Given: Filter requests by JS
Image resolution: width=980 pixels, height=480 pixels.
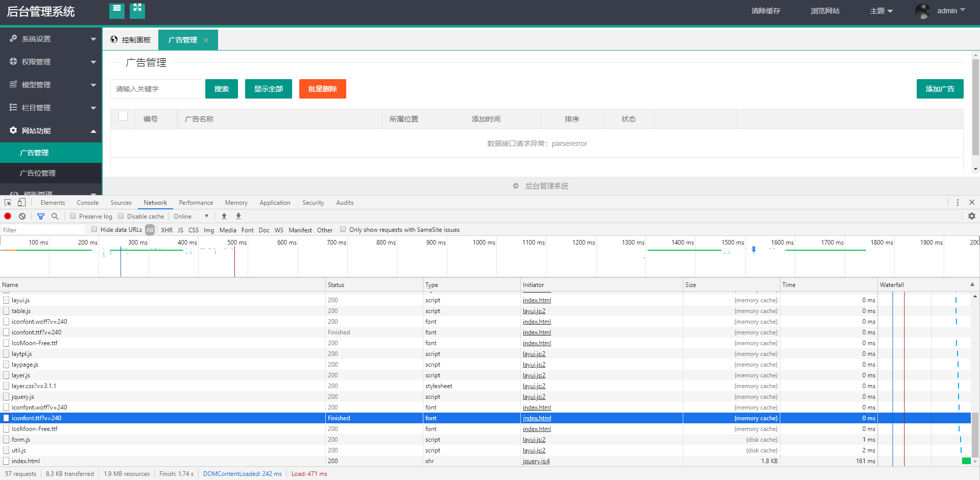Looking at the screenshot, I should click(x=180, y=230).
